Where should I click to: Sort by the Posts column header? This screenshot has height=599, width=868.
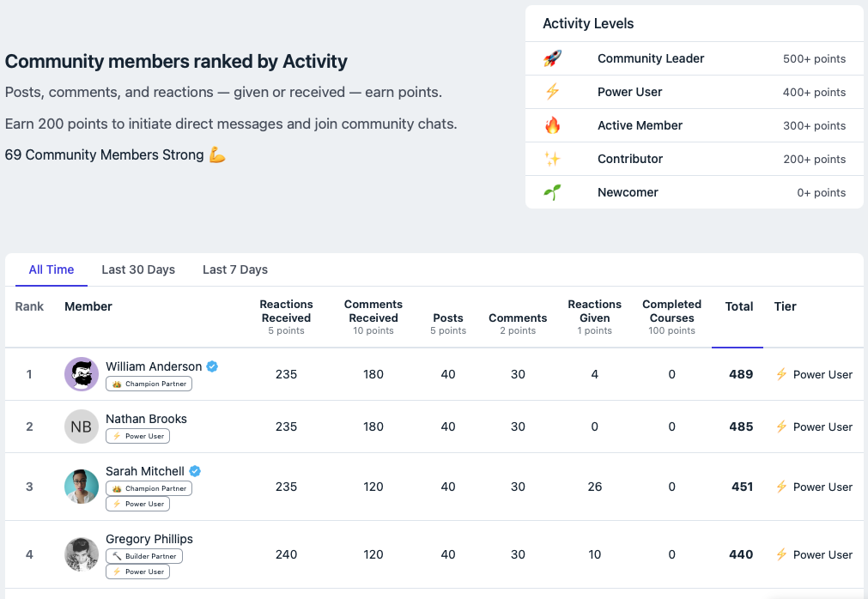point(448,324)
